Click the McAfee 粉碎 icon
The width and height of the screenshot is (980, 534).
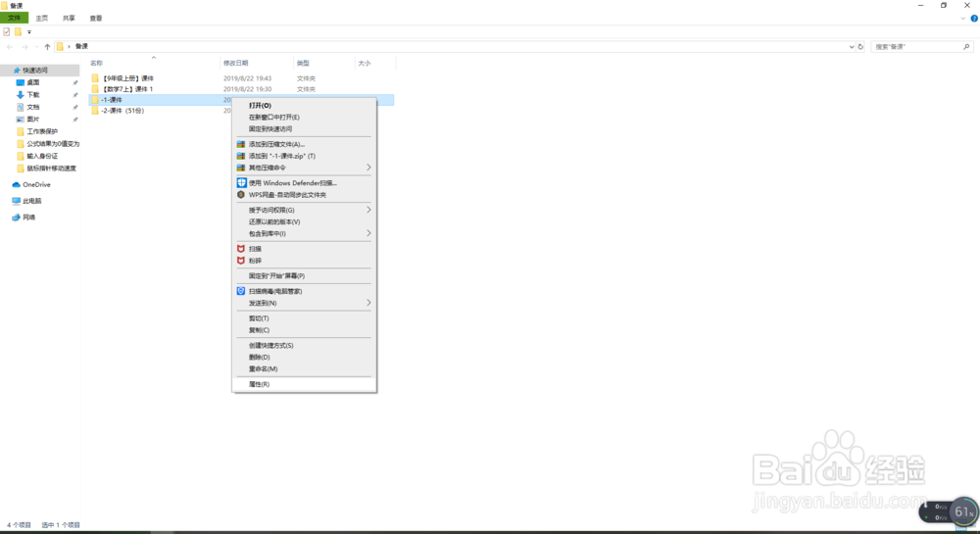pos(241,261)
